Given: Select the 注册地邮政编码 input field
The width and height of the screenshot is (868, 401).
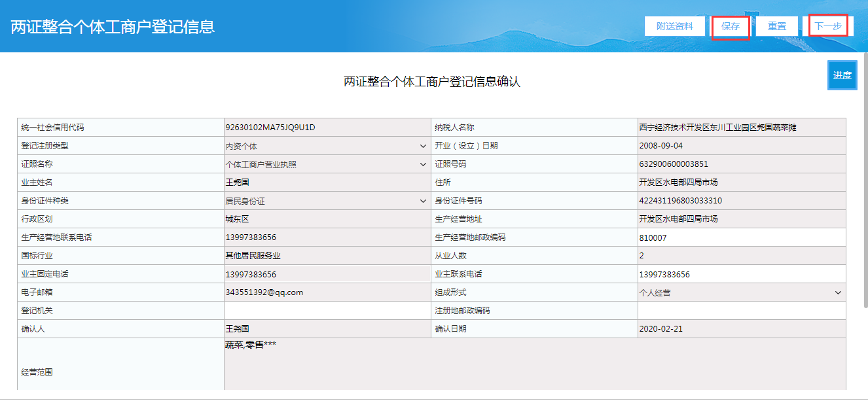Looking at the screenshot, I should pos(740,311).
